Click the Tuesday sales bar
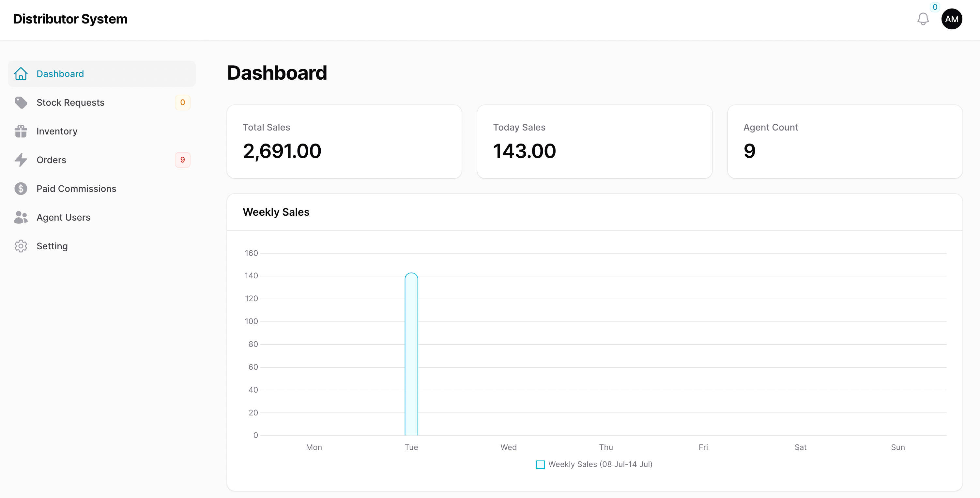Image resolution: width=980 pixels, height=498 pixels. tap(411, 354)
